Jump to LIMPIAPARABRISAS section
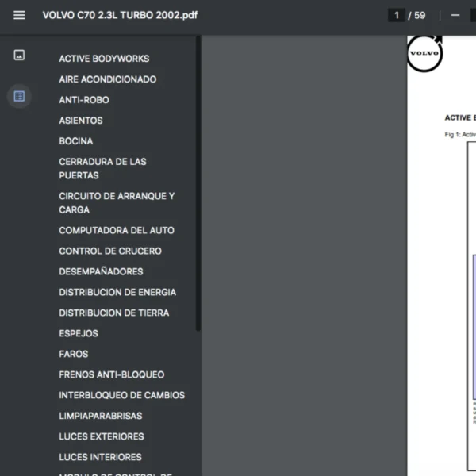476x476 pixels. 101,416
